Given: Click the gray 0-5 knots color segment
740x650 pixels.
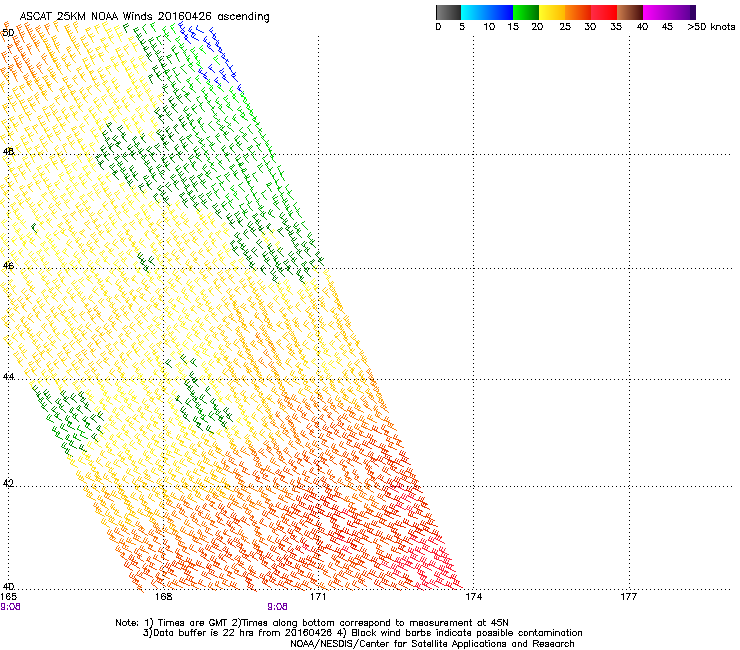Looking at the screenshot, I should tap(448, 12).
